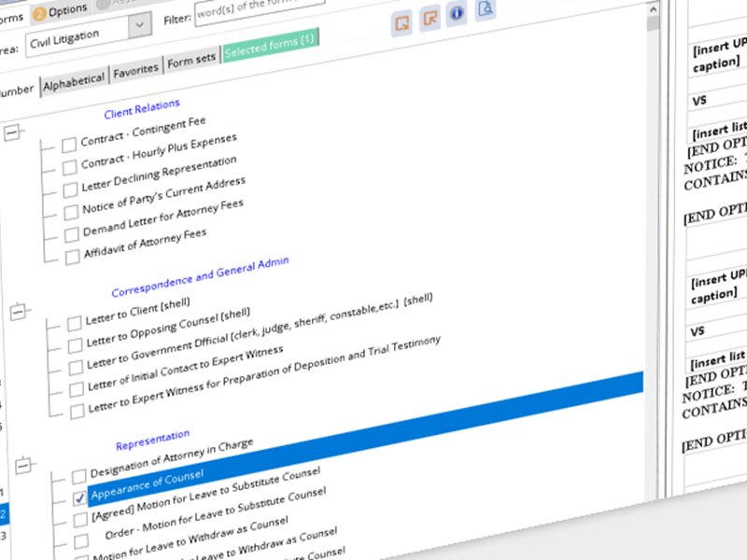The width and height of the screenshot is (747, 560).
Task: Select the Affidavit of Attorney Fees checkbox
Action: tap(73, 257)
